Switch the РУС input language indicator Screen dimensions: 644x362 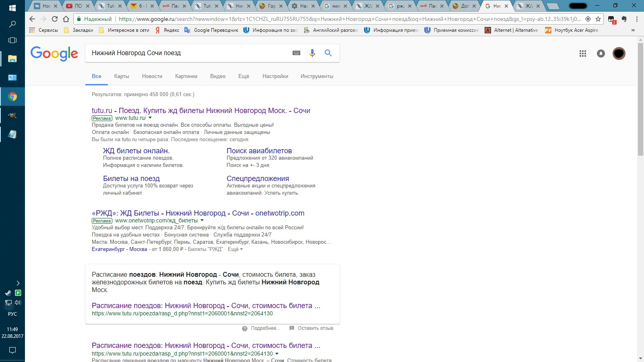(x=12, y=314)
